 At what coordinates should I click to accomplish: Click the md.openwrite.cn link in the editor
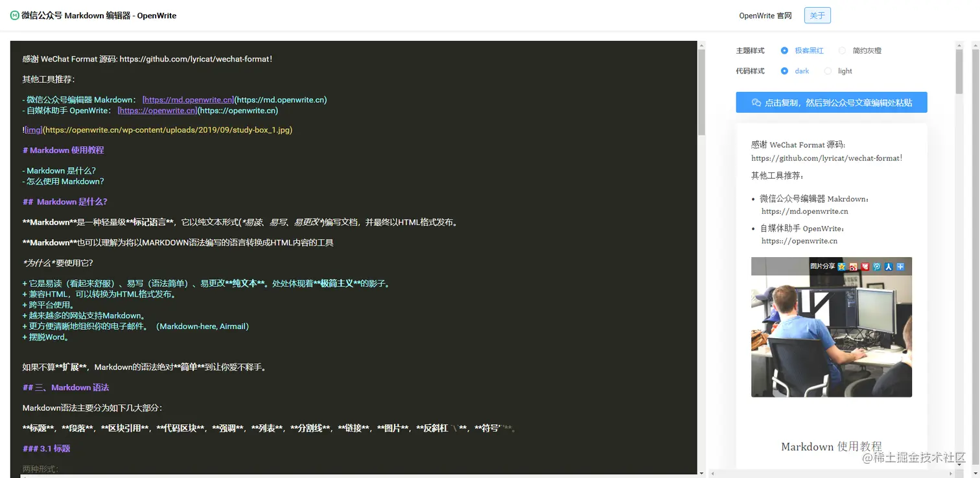tap(188, 100)
